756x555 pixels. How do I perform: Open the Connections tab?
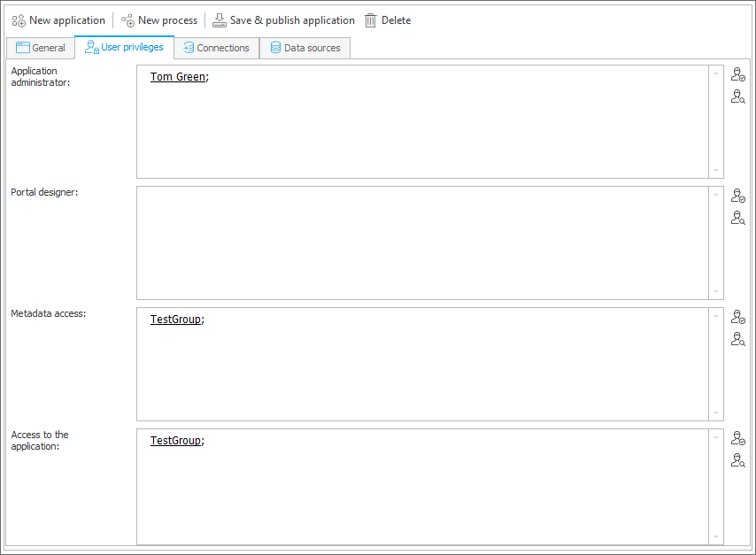(217, 48)
